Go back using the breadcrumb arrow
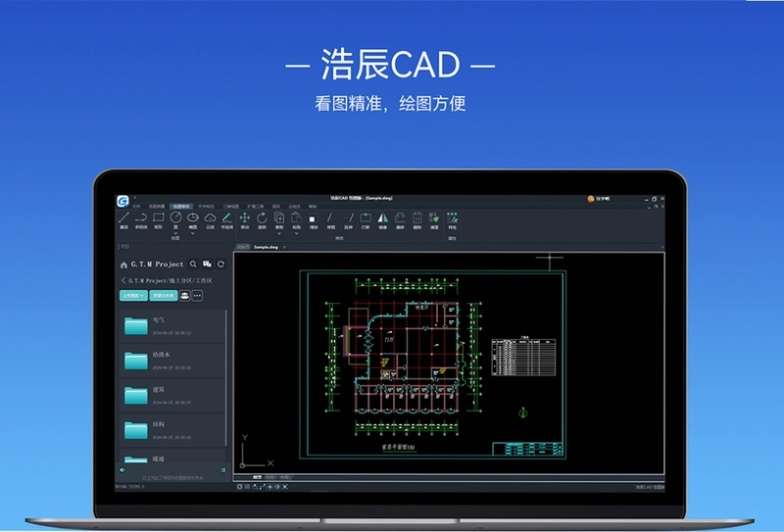Screen dimensions: 784x532 pos(123,280)
